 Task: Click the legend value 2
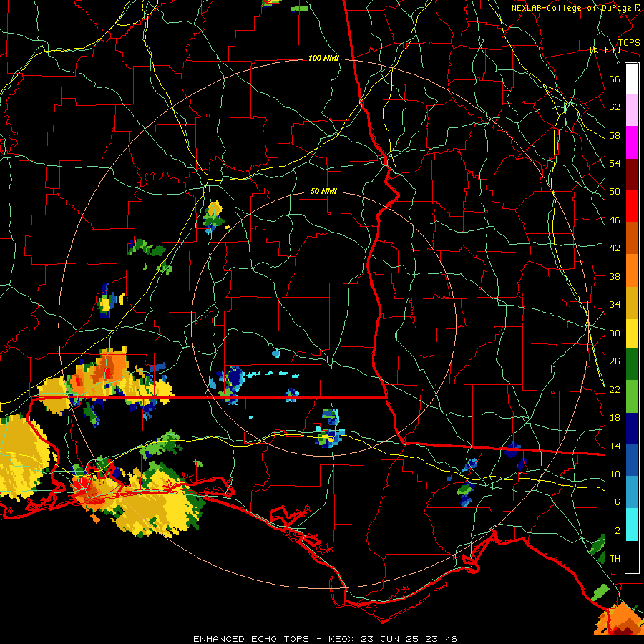[617, 531]
